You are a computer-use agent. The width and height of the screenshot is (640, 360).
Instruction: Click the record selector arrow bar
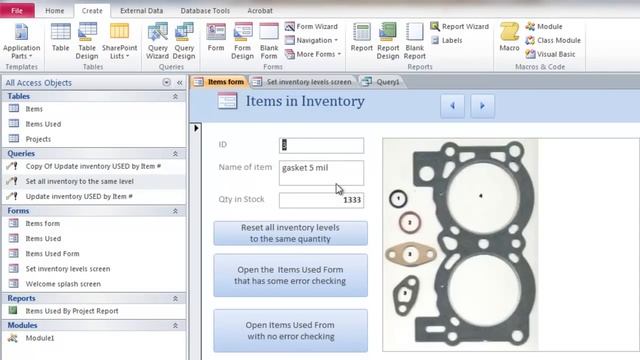pos(196,241)
